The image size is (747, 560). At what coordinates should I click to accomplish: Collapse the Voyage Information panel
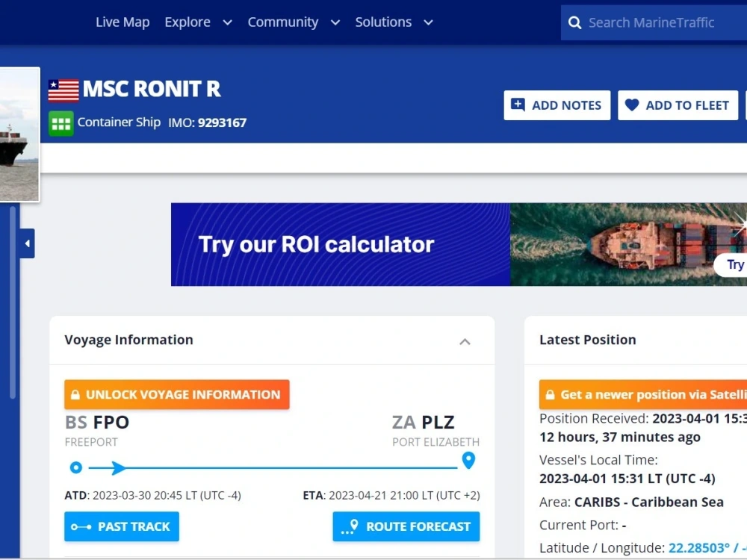point(465,341)
